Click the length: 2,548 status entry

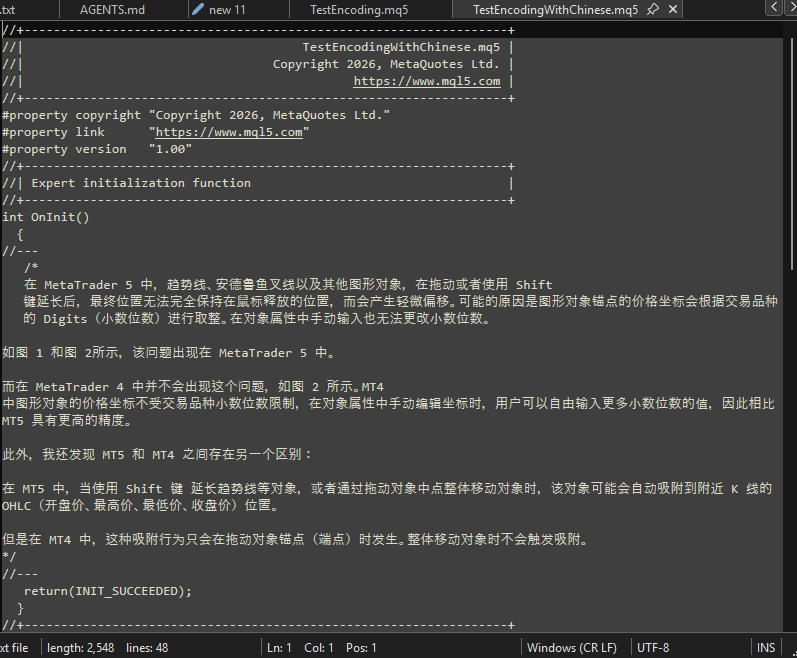[80, 648]
